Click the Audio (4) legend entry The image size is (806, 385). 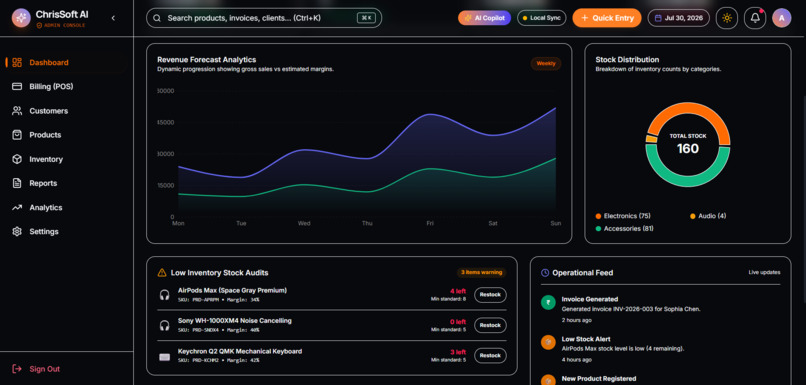(708, 216)
